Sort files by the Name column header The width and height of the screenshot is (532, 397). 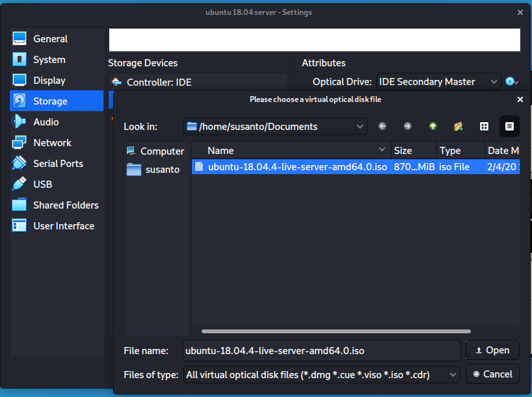coord(221,150)
